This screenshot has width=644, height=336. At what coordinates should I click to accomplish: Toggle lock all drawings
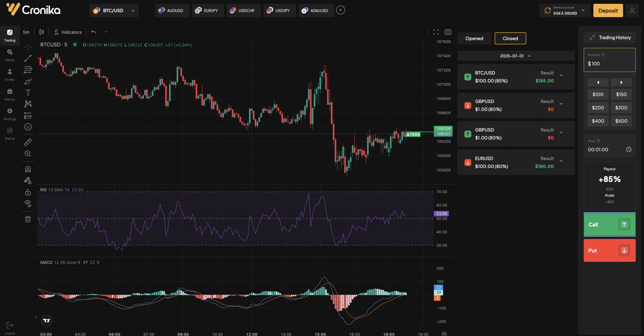28,192
